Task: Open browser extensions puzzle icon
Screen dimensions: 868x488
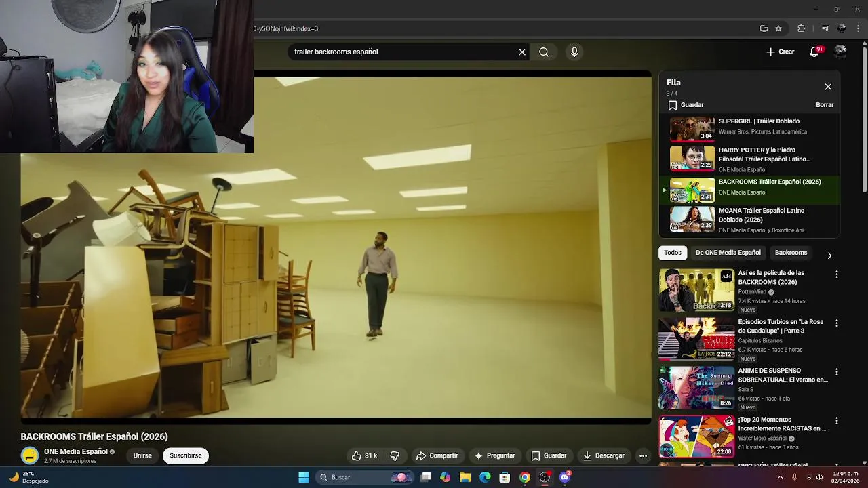Action: point(802,28)
